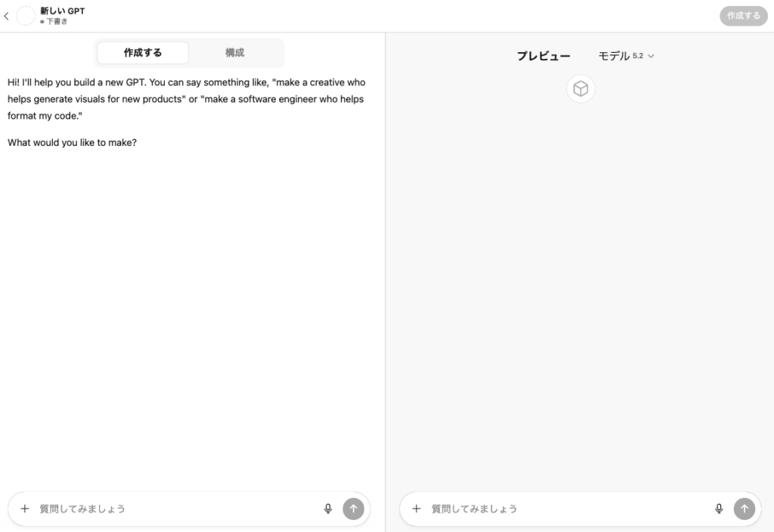Viewport: 774px width, 532px height.
Task: Click the プレビュー heading
Action: click(543, 56)
